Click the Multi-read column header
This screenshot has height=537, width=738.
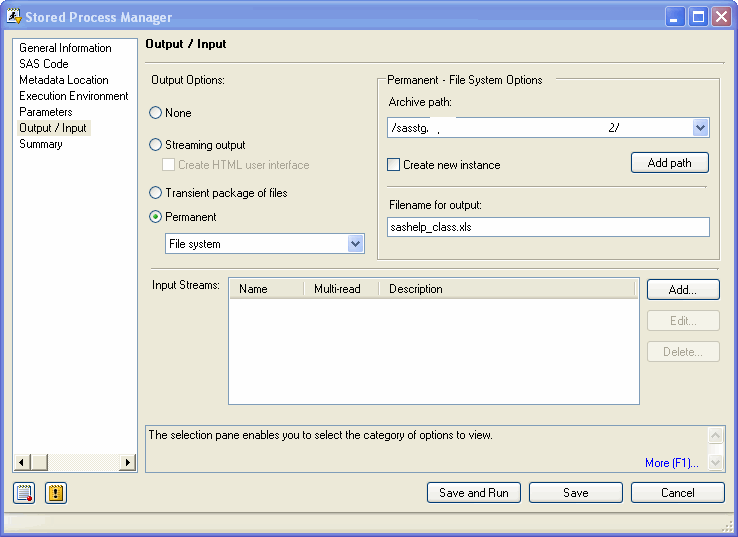[337, 289]
